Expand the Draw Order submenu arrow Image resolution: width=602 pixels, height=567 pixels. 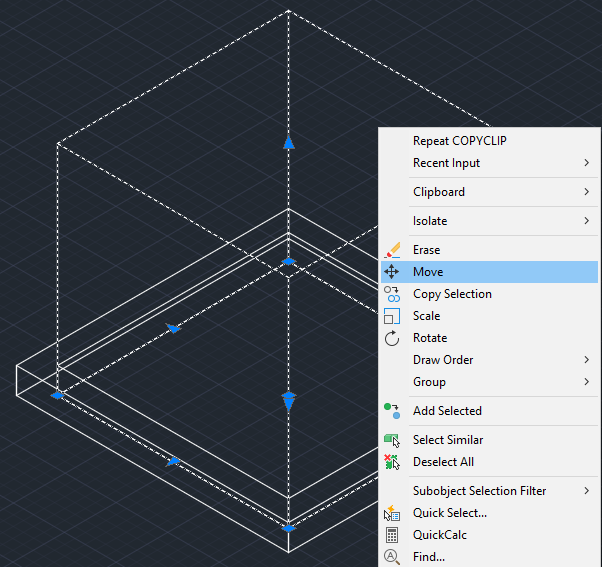tap(586, 360)
